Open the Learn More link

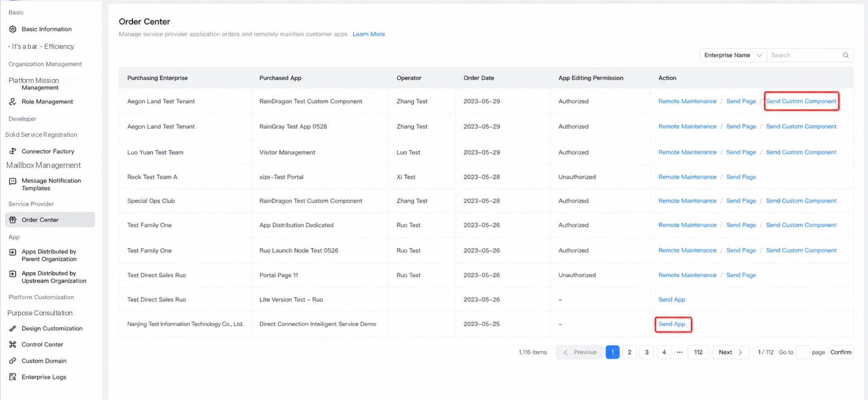pos(369,34)
